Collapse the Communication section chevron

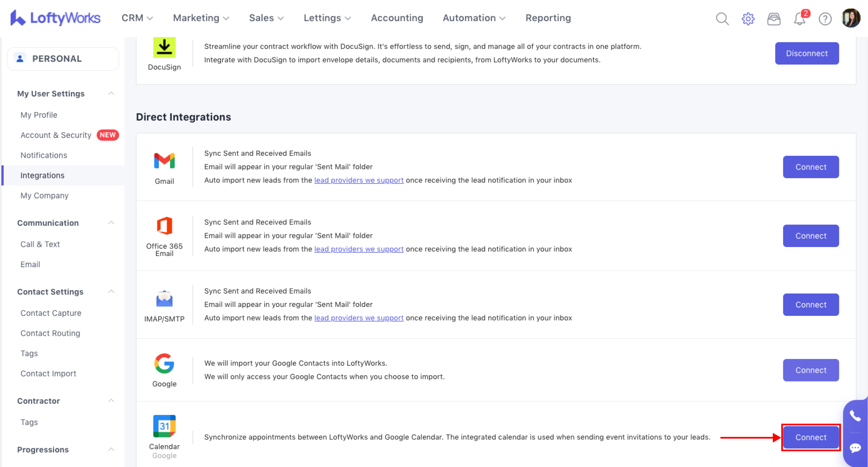click(111, 223)
